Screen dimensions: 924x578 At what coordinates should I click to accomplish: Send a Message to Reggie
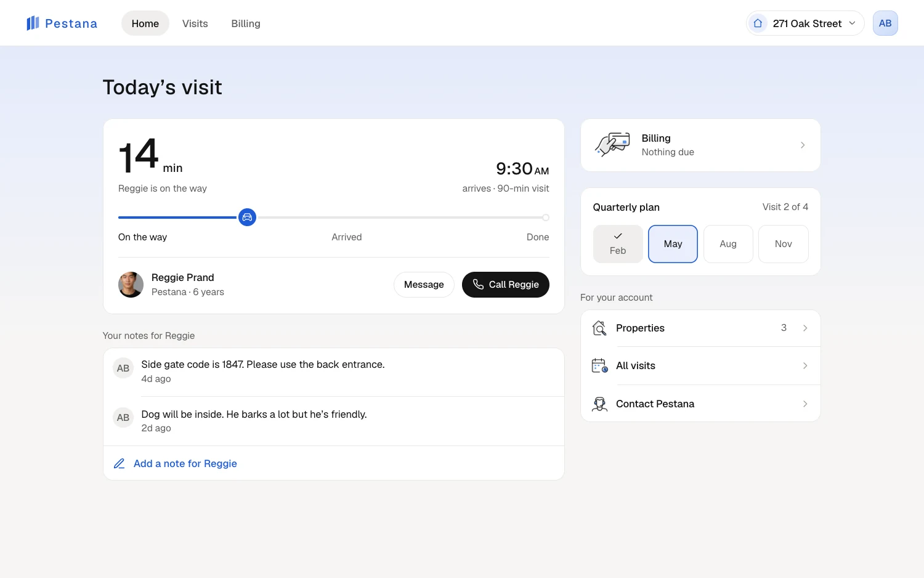point(424,285)
